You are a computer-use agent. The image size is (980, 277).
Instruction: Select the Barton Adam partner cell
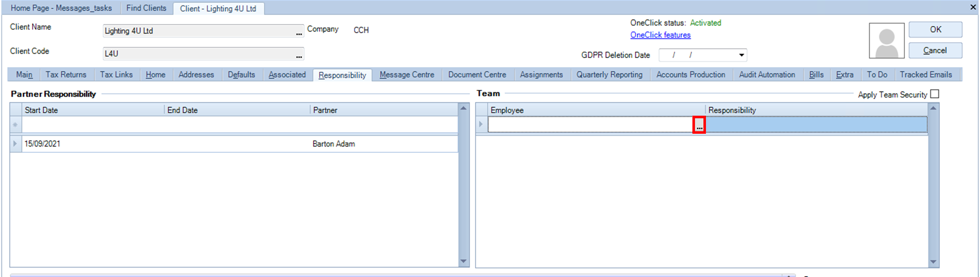click(384, 144)
